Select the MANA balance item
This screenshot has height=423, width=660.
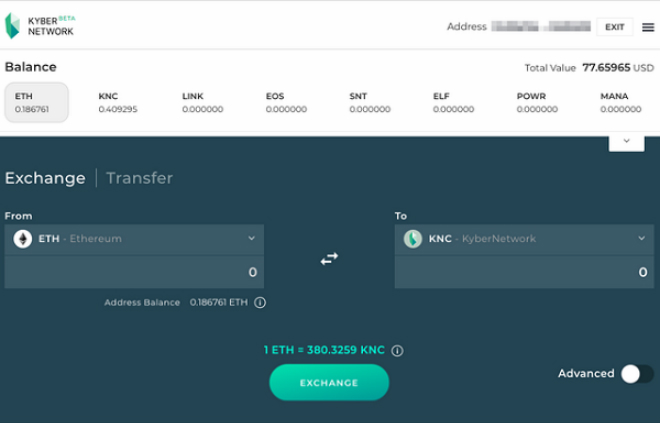click(620, 103)
